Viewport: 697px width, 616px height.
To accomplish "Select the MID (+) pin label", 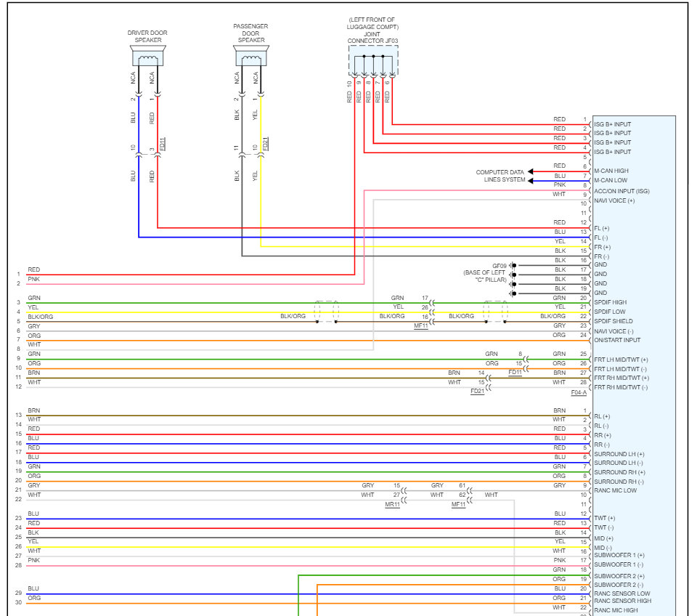I will [603, 538].
